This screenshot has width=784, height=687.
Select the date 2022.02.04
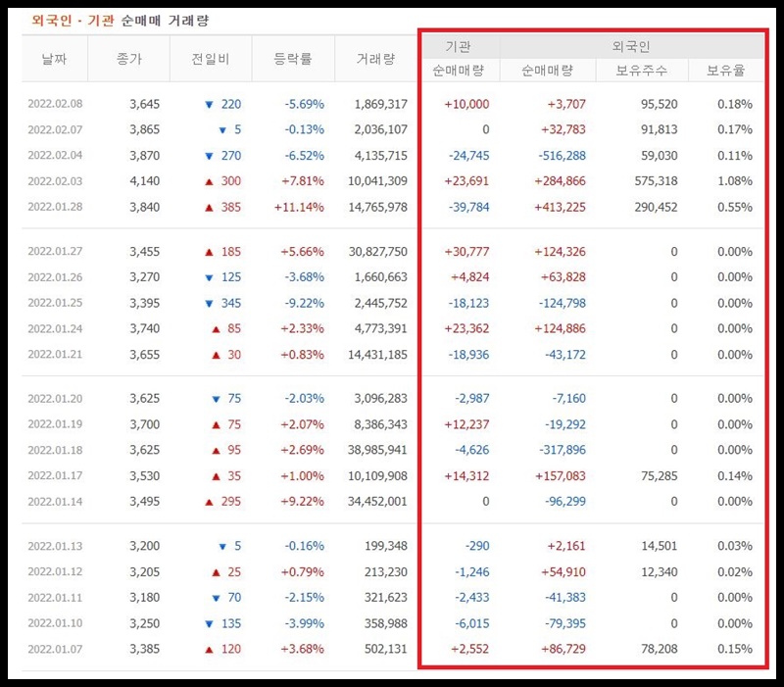pyautogui.click(x=55, y=156)
